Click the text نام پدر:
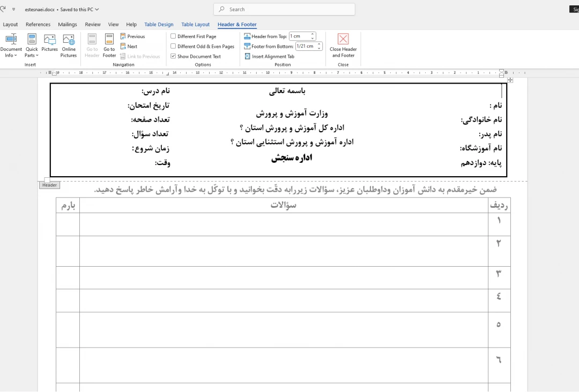 (x=491, y=134)
